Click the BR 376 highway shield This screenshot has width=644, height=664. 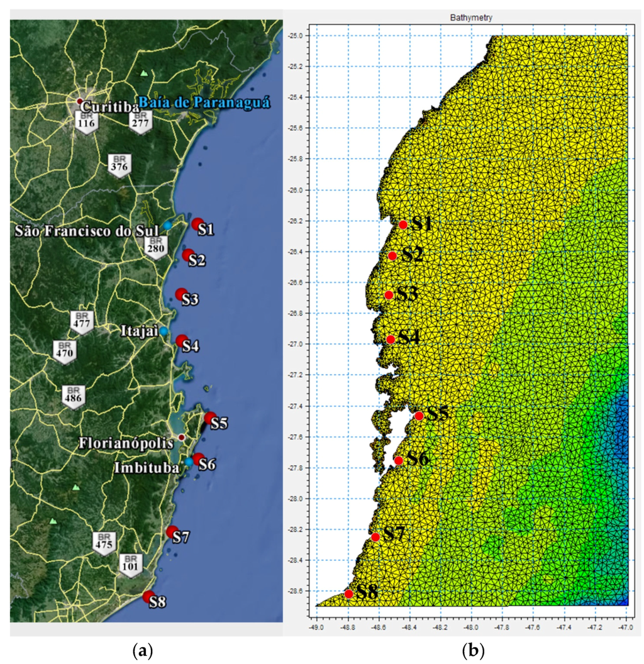click(119, 163)
